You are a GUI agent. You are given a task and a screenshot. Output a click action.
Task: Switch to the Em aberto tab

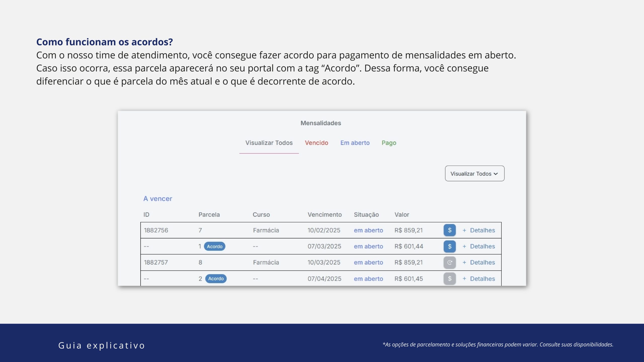[x=355, y=143]
